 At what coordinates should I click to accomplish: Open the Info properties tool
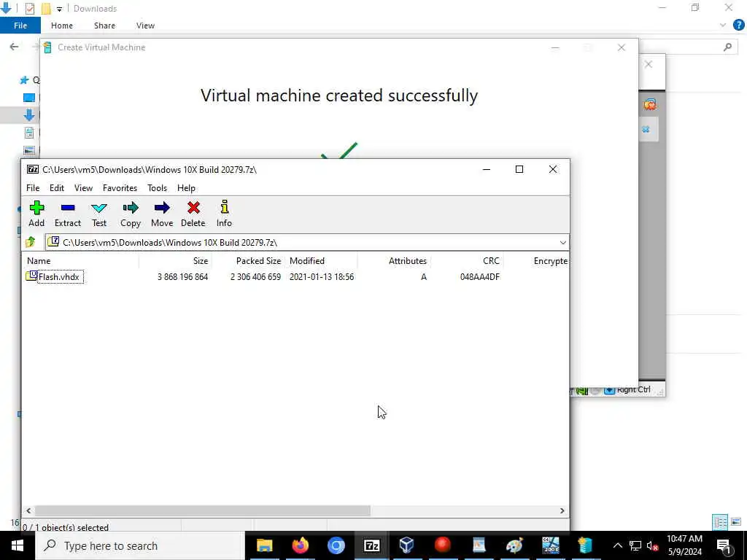point(224,214)
